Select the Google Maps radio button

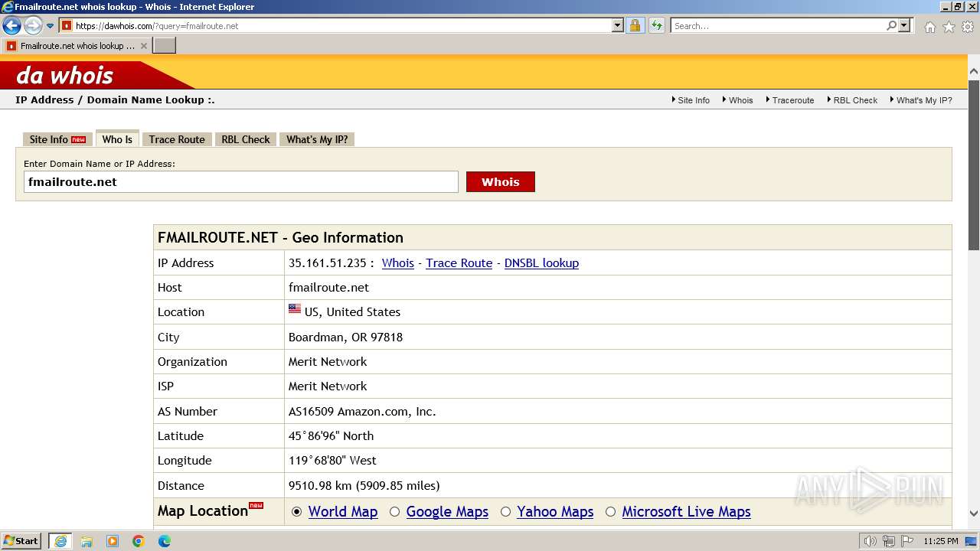(x=394, y=512)
